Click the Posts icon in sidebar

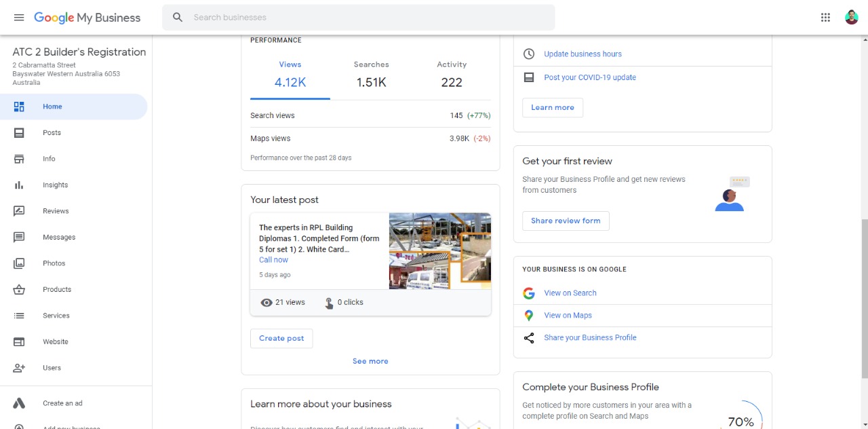coord(19,133)
